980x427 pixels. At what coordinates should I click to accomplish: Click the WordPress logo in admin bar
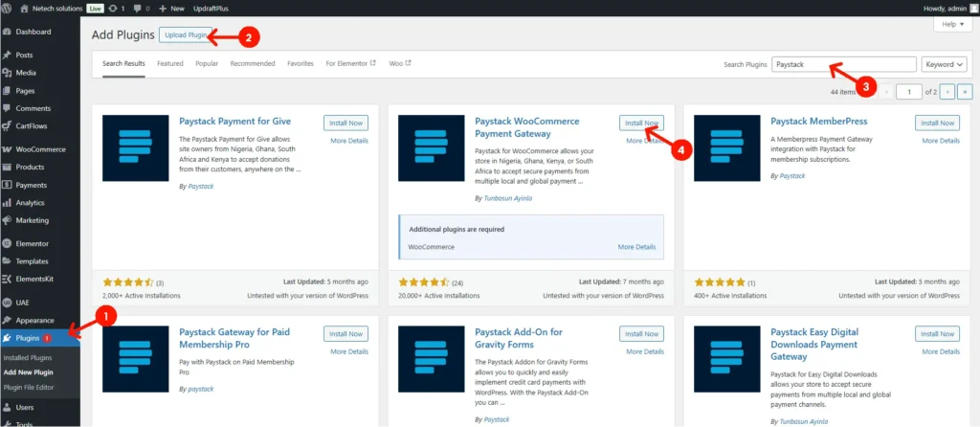(7, 9)
